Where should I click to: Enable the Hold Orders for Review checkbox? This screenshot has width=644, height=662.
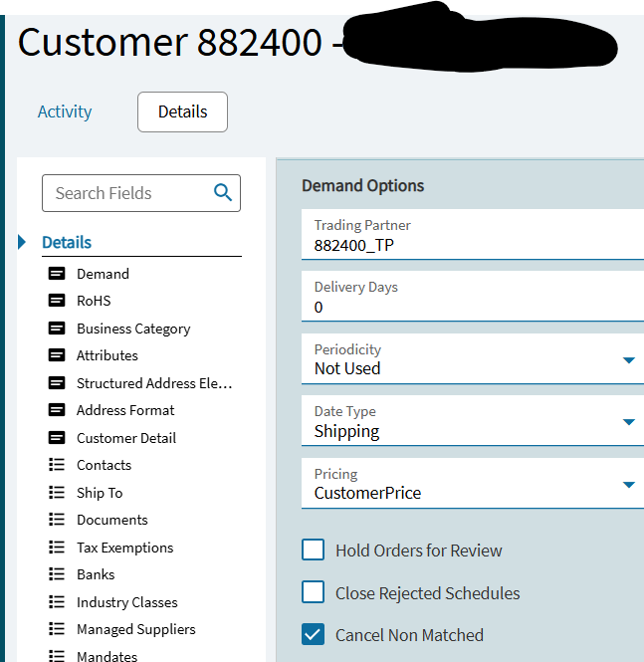314,551
